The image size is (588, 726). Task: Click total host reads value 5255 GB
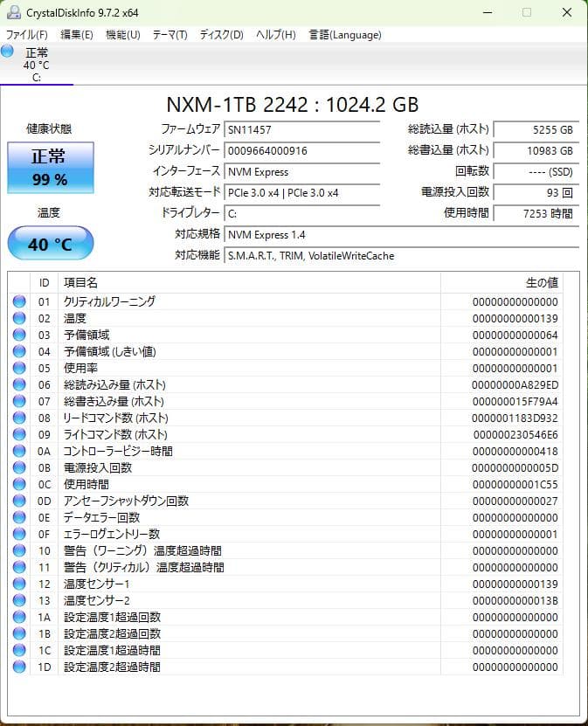click(536, 129)
